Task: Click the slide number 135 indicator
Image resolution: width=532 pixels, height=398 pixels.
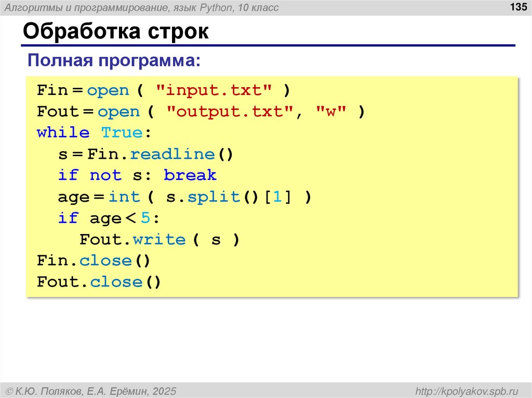Action: click(518, 7)
